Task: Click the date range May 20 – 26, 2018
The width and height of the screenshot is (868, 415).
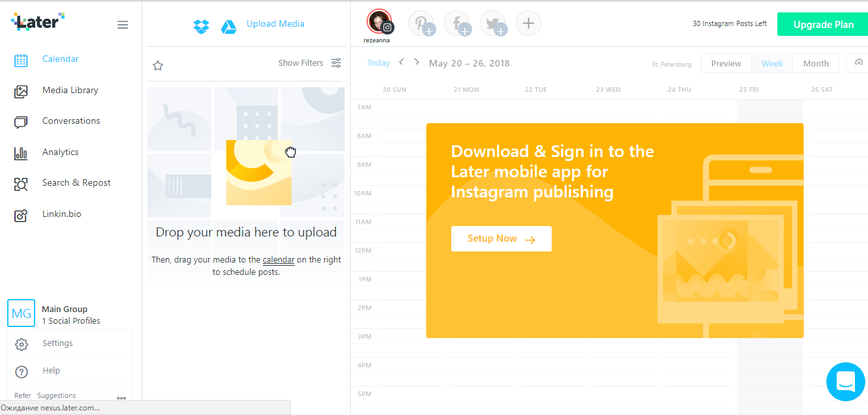Action: [470, 63]
